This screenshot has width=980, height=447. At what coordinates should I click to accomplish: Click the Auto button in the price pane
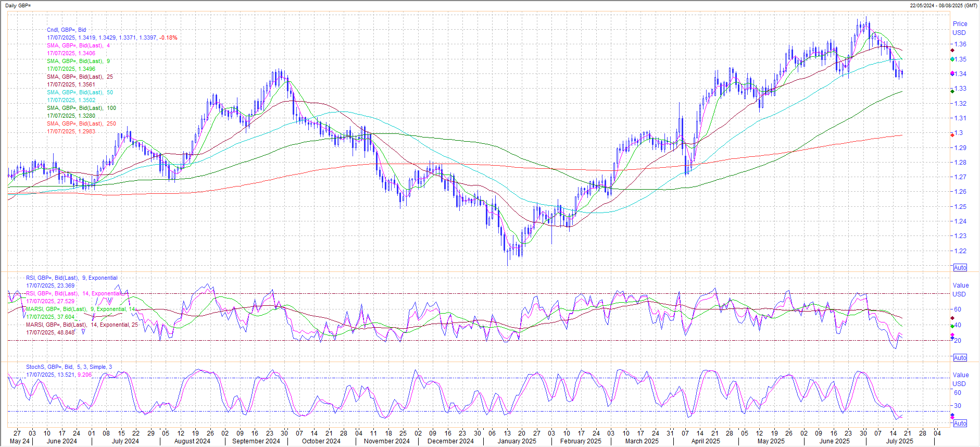[960, 267]
